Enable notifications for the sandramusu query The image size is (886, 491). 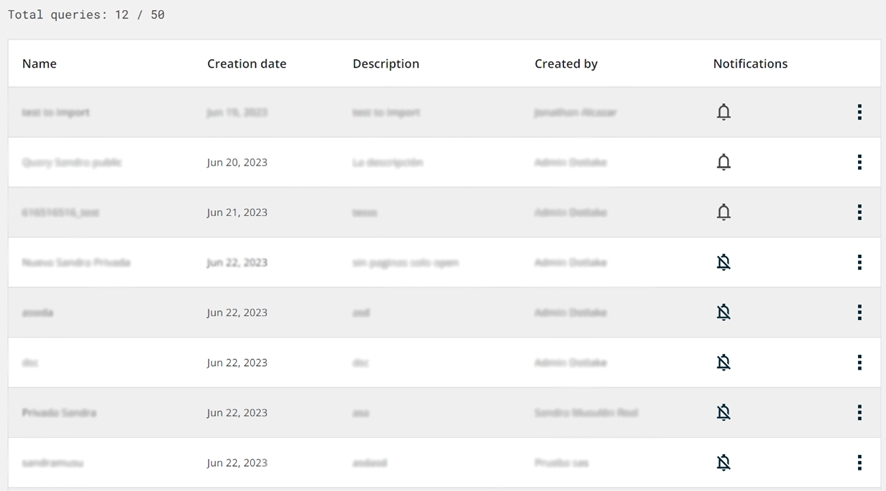click(x=724, y=462)
